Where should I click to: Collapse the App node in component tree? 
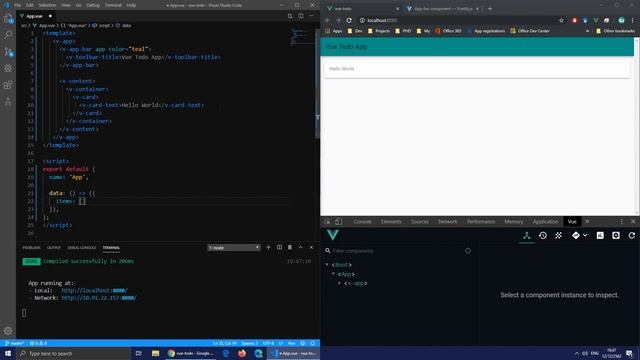click(x=333, y=274)
